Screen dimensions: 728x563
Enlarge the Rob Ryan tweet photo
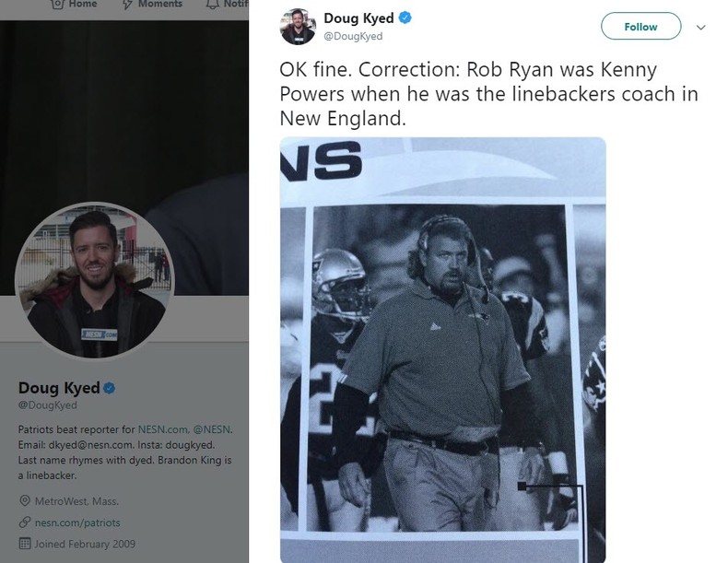coord(443,350)
